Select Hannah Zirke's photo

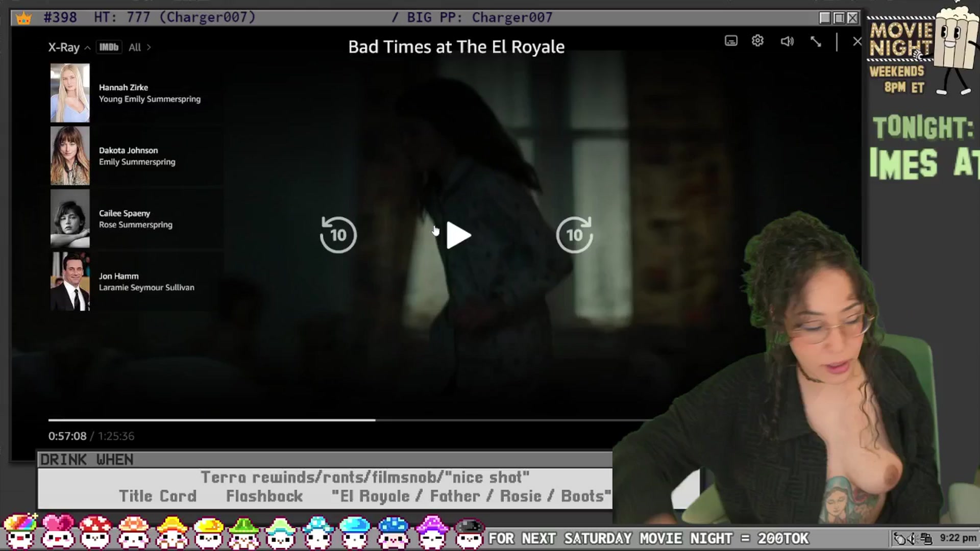point(70,93)
